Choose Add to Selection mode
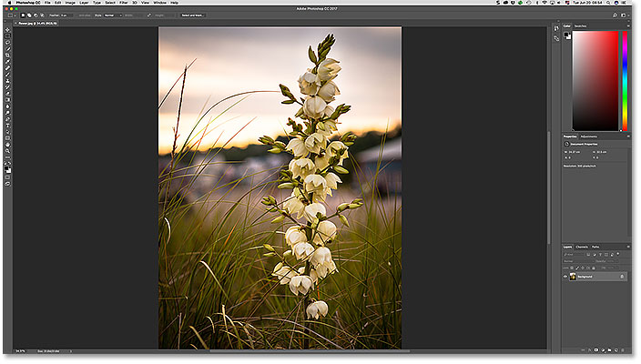Image resolution: width=641 pixels, height=364 pixels. [x=29, y=15]
